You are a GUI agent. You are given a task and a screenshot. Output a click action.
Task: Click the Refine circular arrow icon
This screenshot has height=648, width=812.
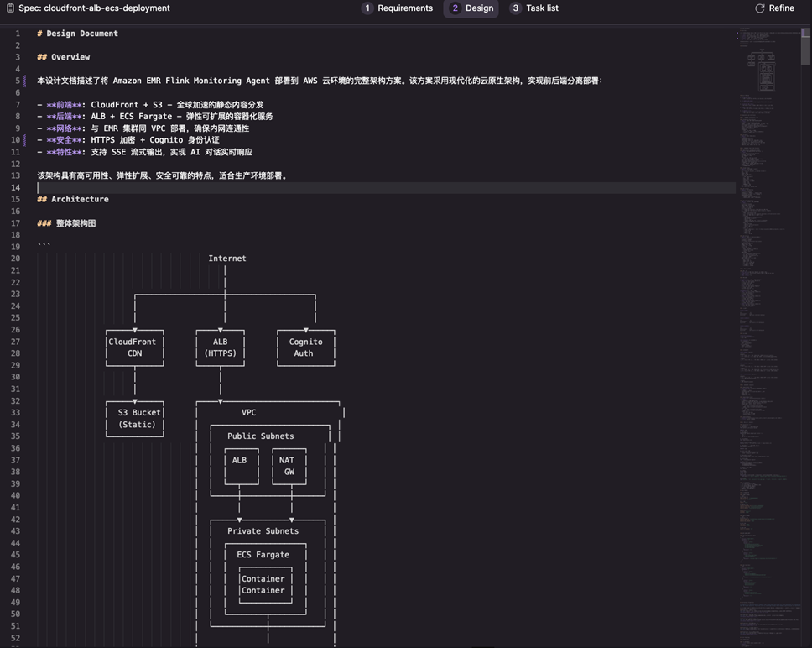pyautogui.click(x=759, y=8)
